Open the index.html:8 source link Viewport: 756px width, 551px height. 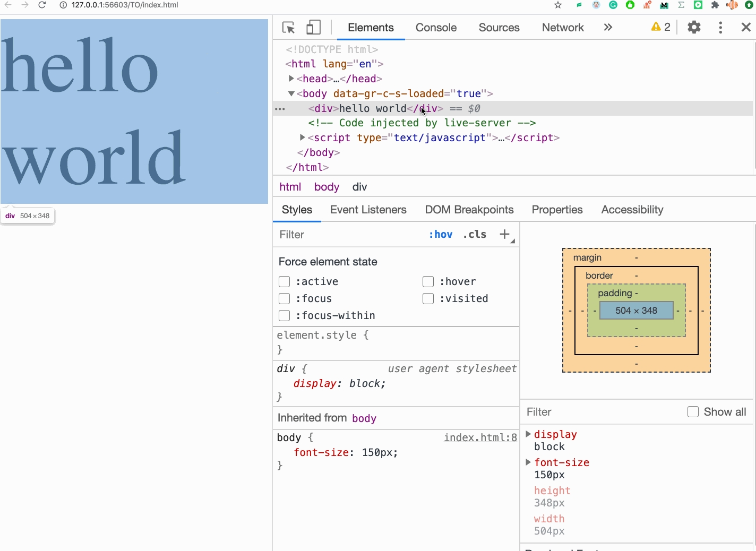pos(480,437)
